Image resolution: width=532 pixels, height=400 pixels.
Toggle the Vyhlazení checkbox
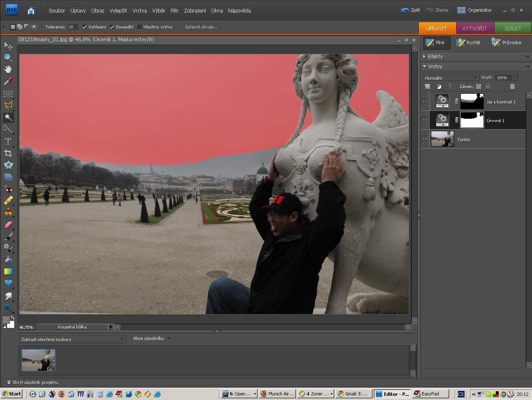click(x=85, y=27)
